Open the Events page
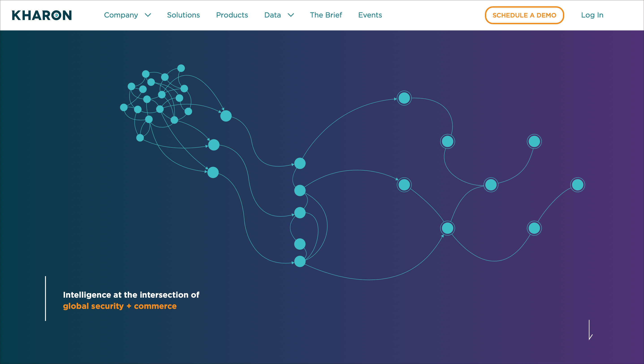644x364 pixels. [370, 15]
